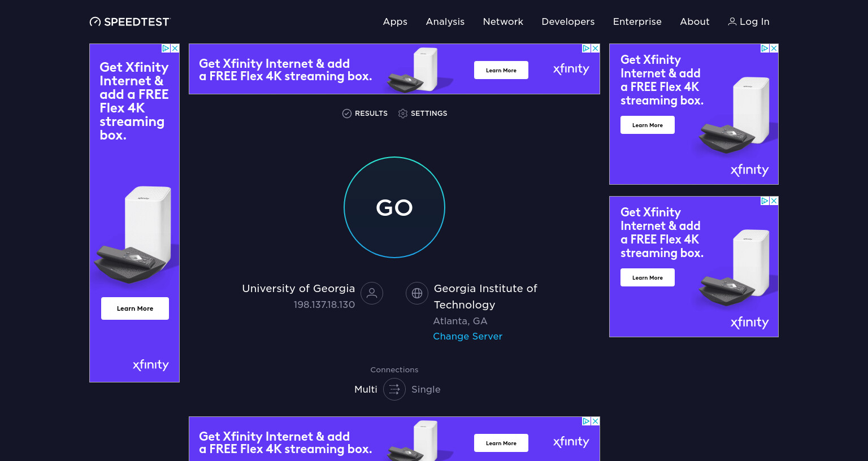
Task: Click streaming box image in left ad
Action: point(133,234)
